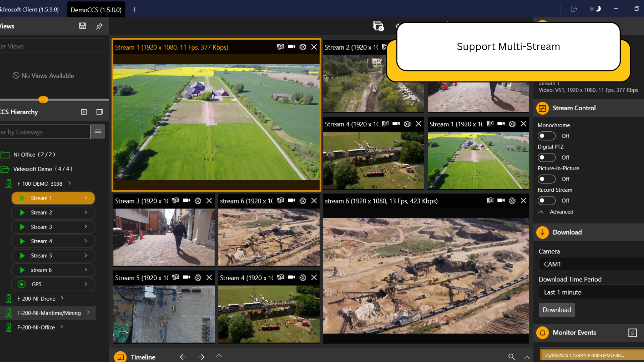Select Stream 5 in the hierarchy
644x362 pixels.
[x=53, y=255]
